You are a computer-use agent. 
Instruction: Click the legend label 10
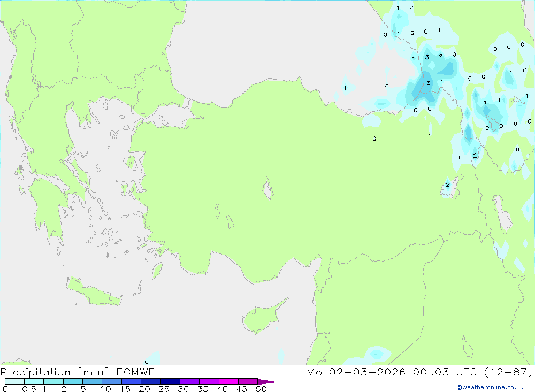[x=106, y=389]
